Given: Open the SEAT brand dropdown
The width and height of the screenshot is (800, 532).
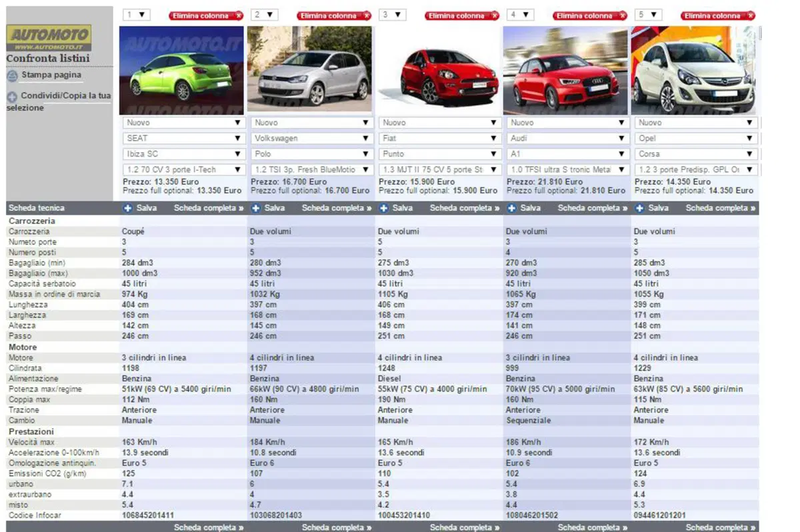Looking at the screenshot, I should (x=183, y=138).
